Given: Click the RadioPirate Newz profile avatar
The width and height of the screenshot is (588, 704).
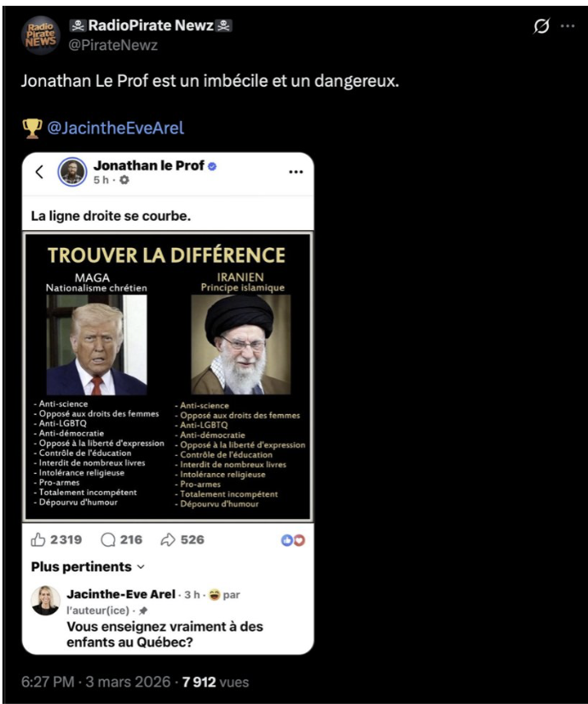Looking at the screenshot, I should pos(40,35).
